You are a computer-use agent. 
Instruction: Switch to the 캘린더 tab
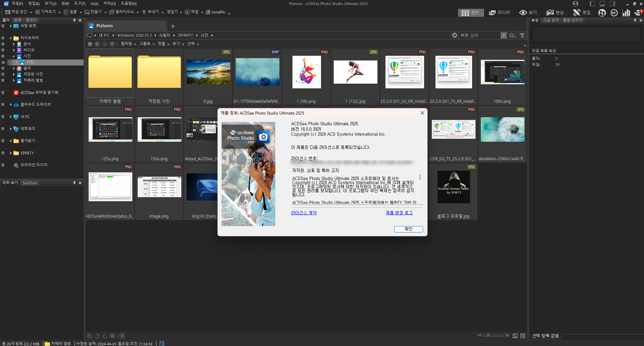point(31,20)
